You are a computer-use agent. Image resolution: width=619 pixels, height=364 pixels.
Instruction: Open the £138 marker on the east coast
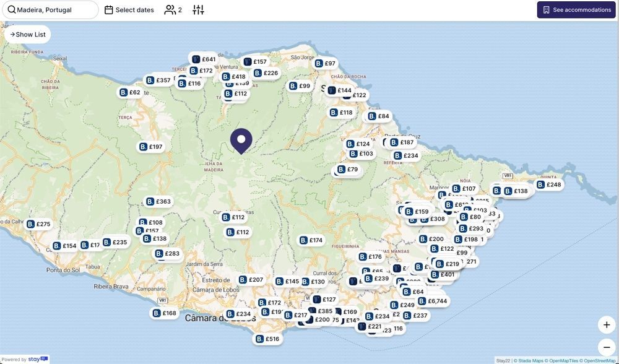coord(516,191)
